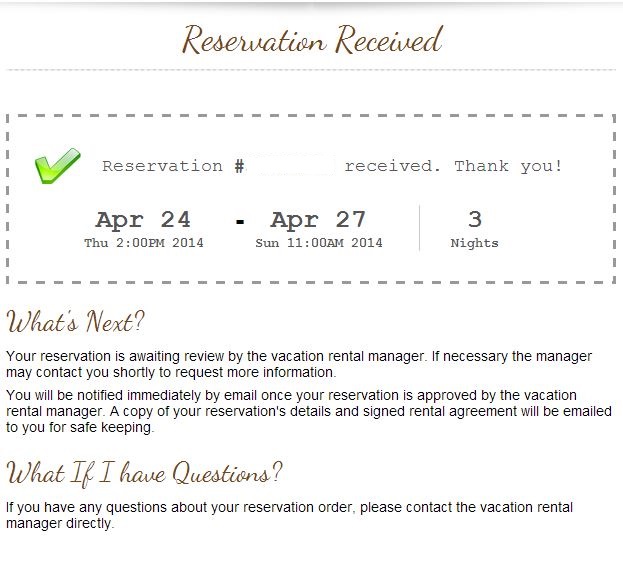Click the What If I have Questions? heading
623x572 pixels.
click(144, 473)
